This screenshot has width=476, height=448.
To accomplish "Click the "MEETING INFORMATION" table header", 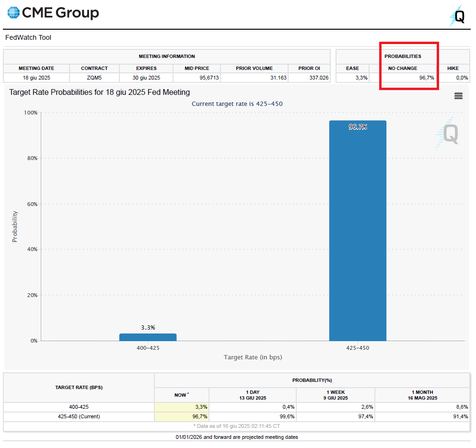I will (x=167, y=57).
